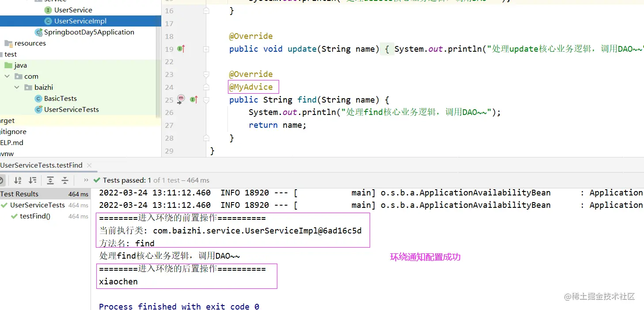
Task: Click the project tree vertical scrollbar
Action: (159, 58)
